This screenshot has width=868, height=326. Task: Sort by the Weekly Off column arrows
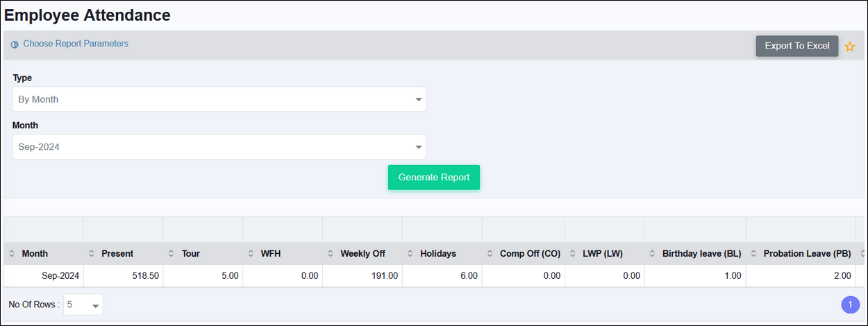click(x=331, y=254)
